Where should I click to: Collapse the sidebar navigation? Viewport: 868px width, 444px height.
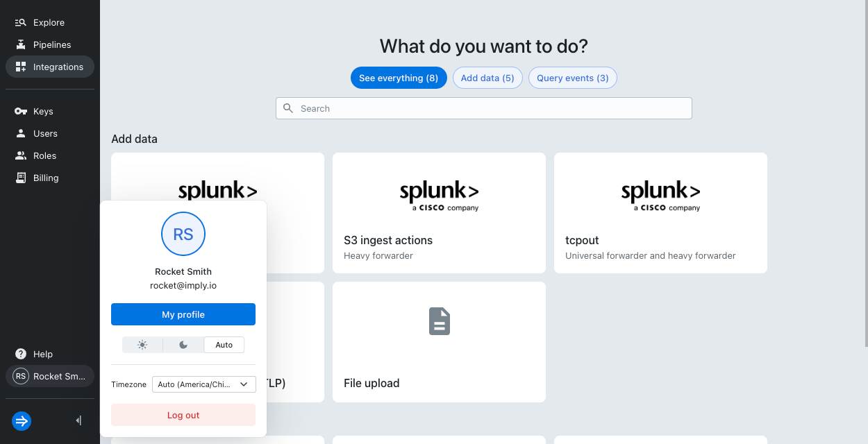point(78,420)
